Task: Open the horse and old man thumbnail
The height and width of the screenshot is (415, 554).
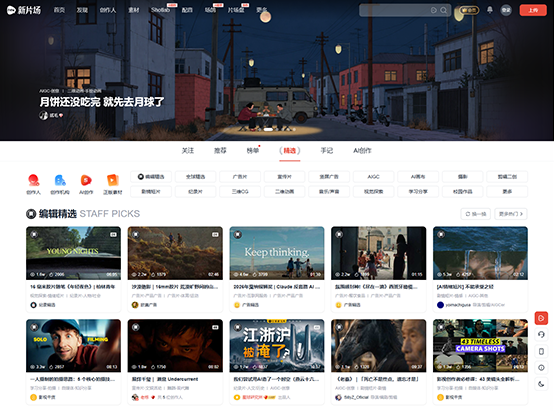Action: pos(378,346)
